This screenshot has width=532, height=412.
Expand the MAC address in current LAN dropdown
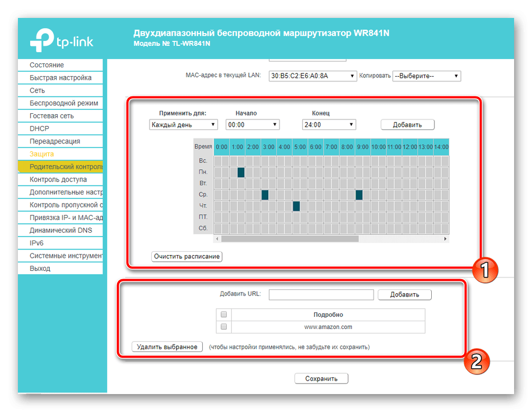pos(312,76)
